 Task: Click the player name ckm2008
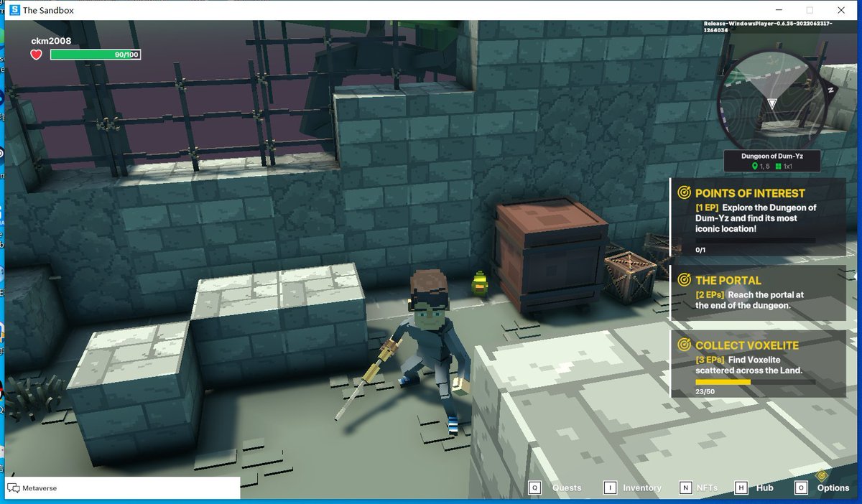point(51,41)
